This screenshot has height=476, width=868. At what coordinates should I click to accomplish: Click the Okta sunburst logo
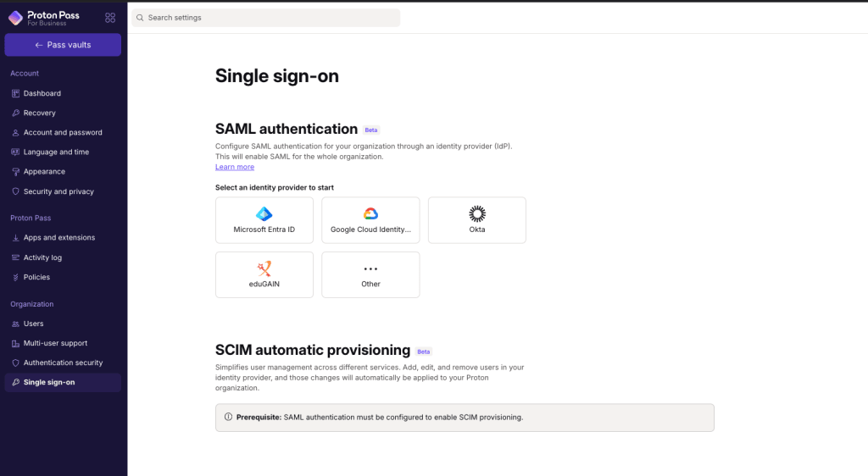[x=477, y=213]
